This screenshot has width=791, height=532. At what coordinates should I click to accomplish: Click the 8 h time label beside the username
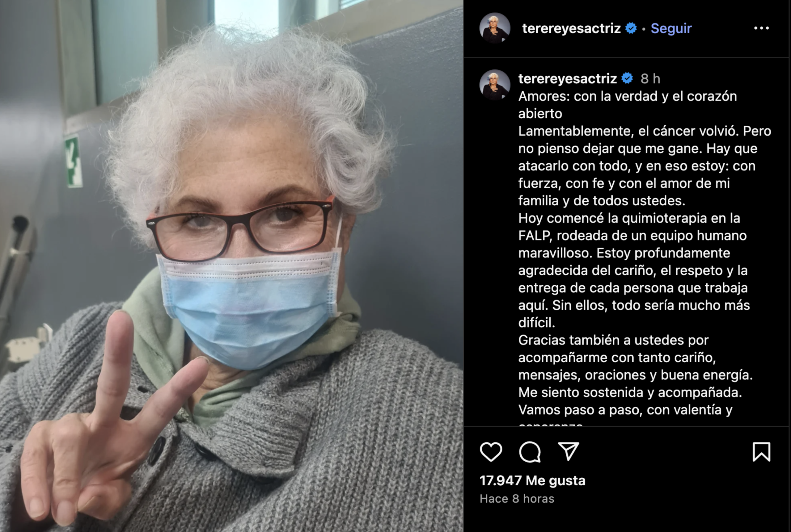click(650, 79)
